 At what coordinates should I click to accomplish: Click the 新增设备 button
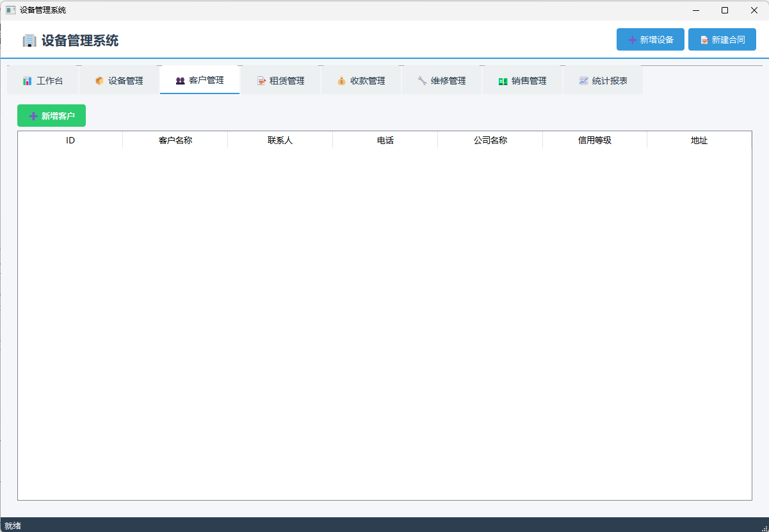click(x=650, y=40)
